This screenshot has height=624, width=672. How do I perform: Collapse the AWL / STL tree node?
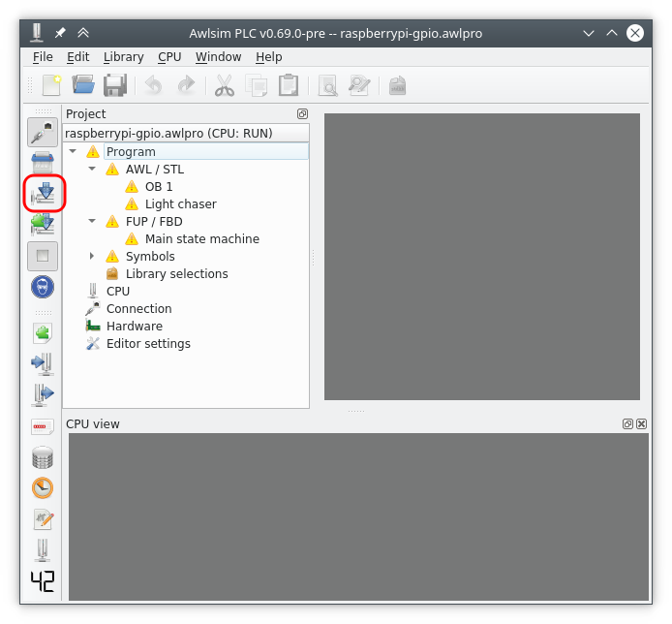click(92, 169)
